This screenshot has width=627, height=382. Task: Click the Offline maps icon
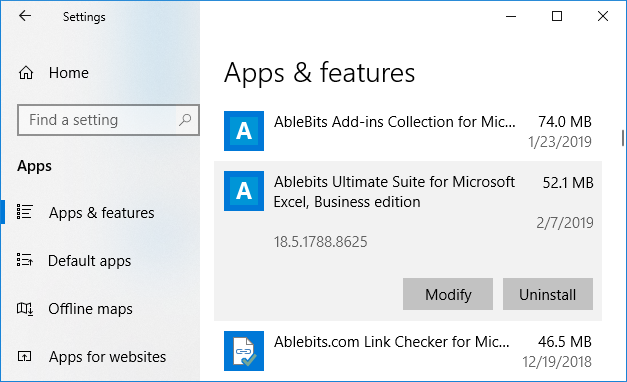24,308
